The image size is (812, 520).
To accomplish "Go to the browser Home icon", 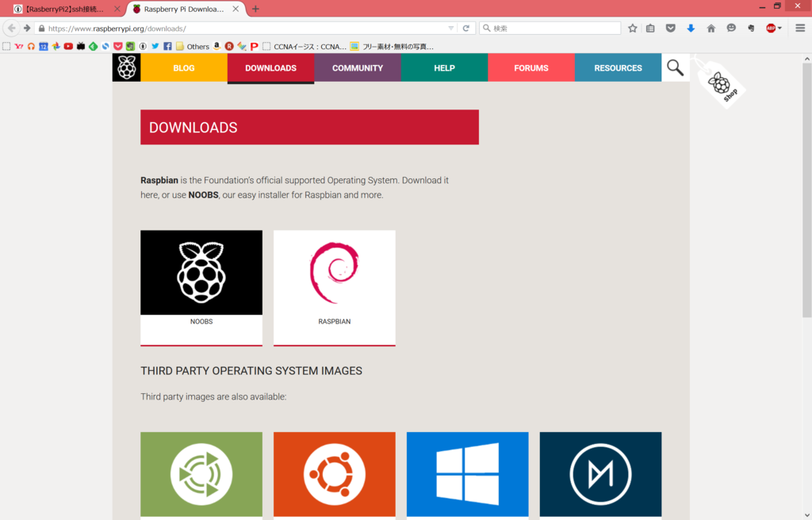I will (x=711, y=28).
